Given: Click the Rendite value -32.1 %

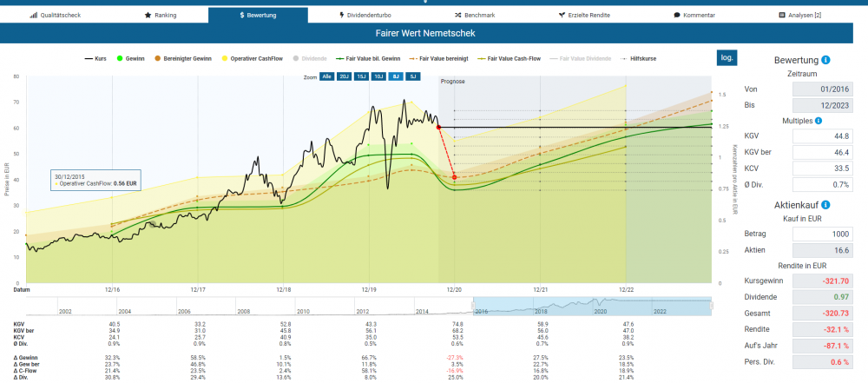Looking at the screenshot, I should [x=823, y=330].
